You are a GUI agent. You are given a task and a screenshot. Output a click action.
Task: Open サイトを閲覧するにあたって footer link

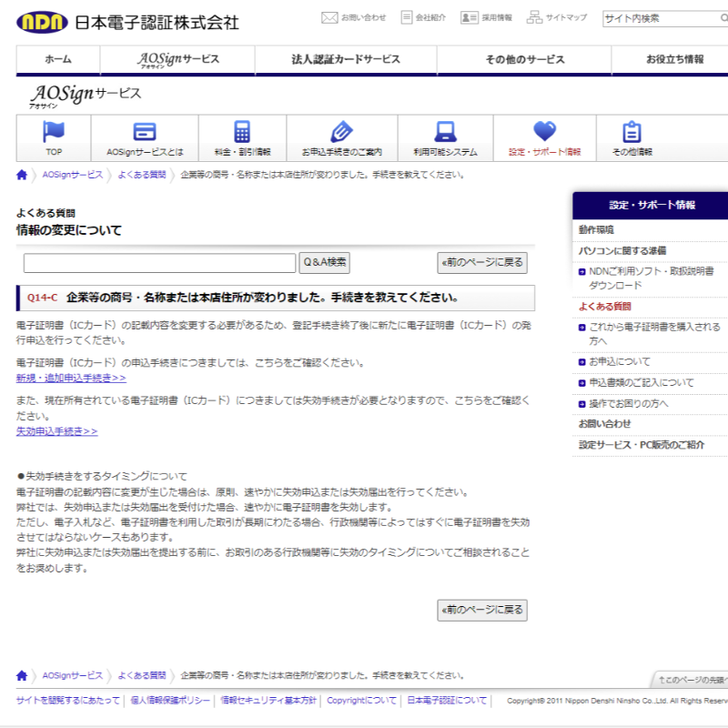click(67, 700)
